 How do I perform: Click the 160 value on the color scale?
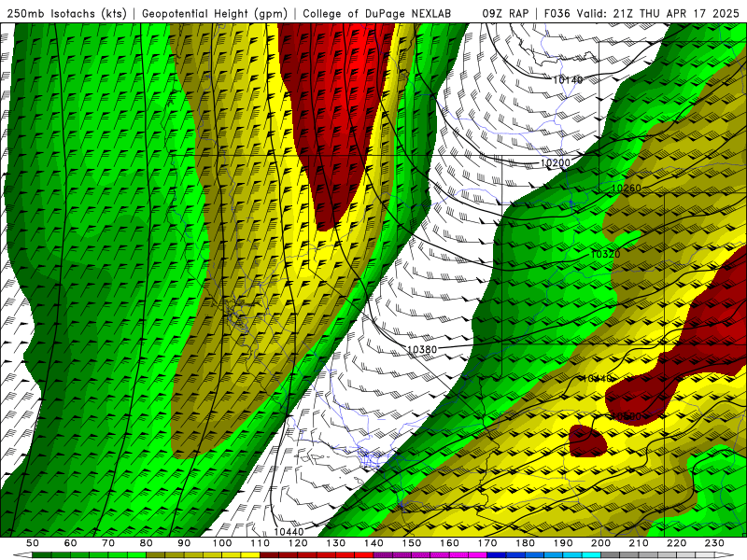click(449, 543)
